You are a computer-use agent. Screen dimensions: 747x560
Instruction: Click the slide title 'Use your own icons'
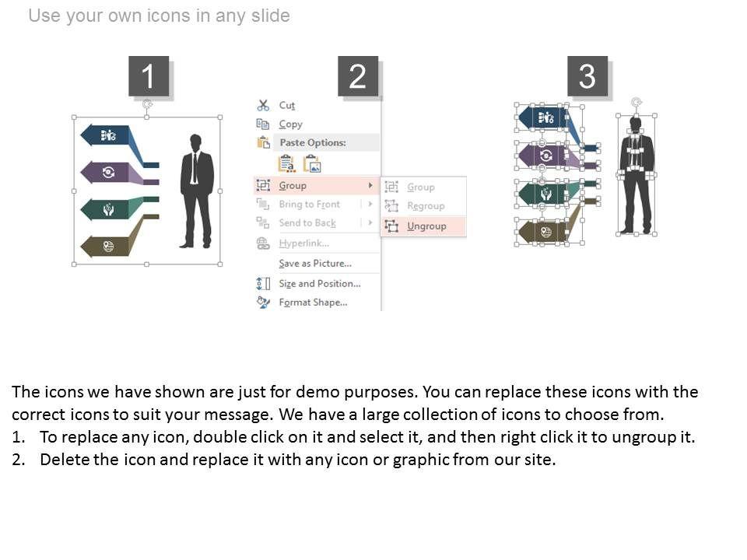[x=159, y=16]
